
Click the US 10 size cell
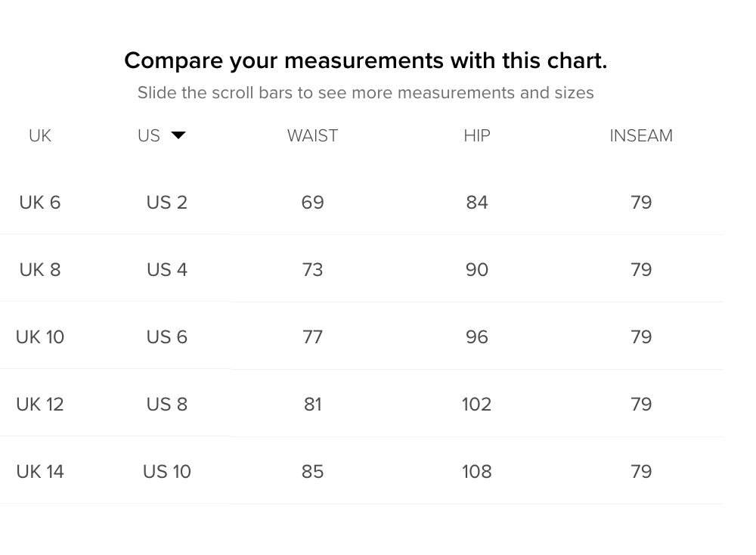(x=167, y=472)
